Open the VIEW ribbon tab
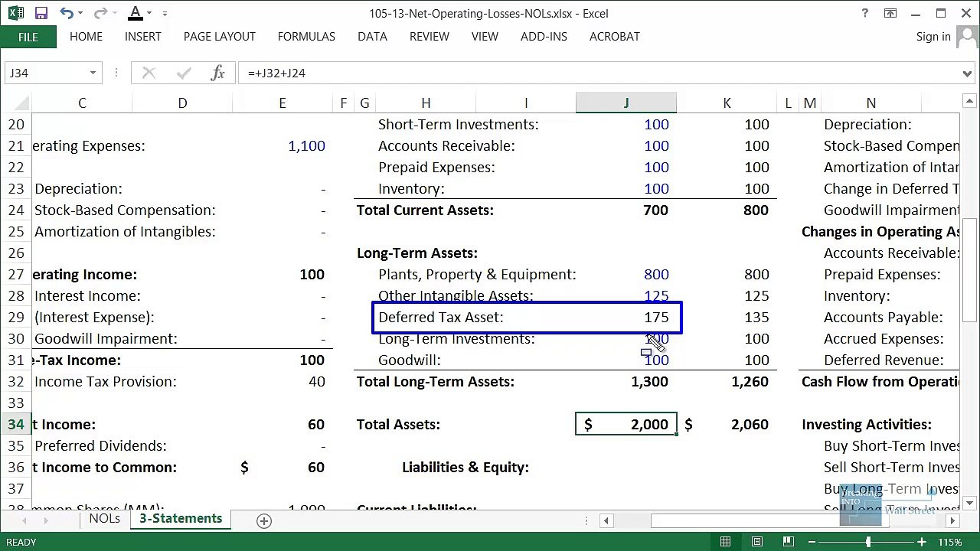The width and height of the screenshot is (980, 551). click(485, 37)
